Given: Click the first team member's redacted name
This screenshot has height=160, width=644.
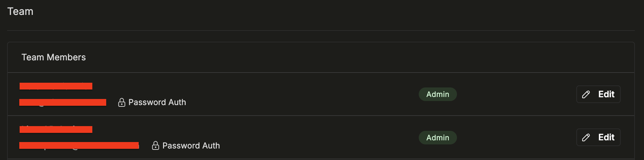Looking at the screenshot, I should 56,86.
